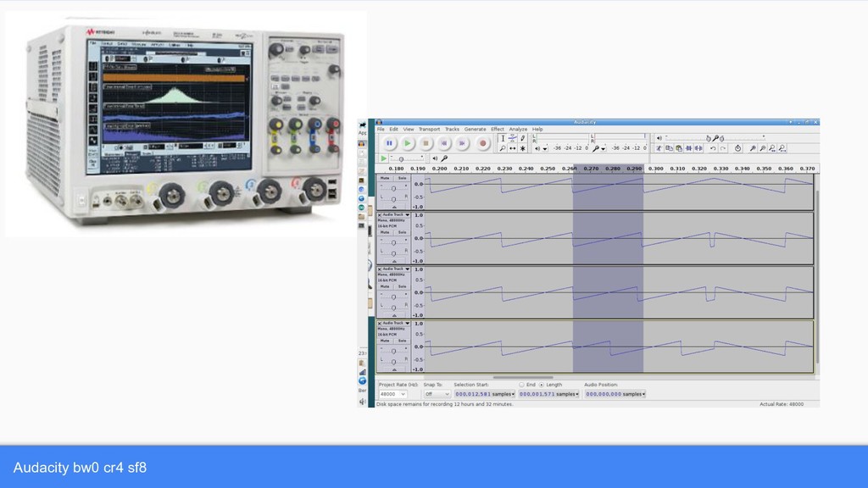Adjust the second track's gain slider
This screenshot has width=868, height=488.
click(x=393, y=241)
